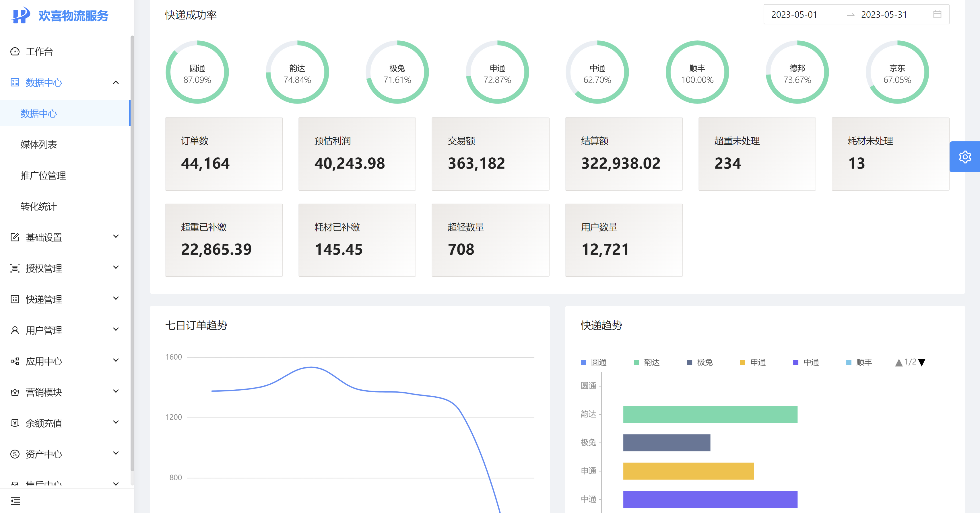Screen dimensions: 980x513
Task: Click the 交易额 363,182 card
Action: [490, 154]
